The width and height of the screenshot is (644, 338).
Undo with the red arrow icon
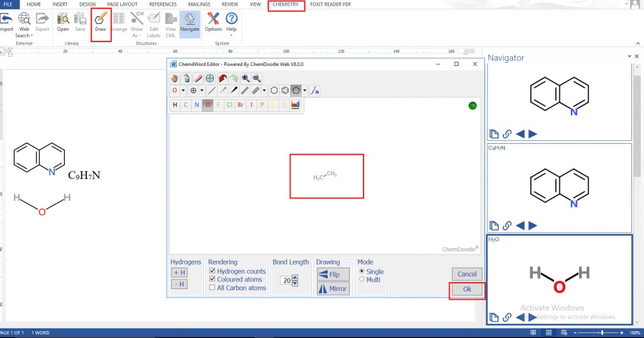[x=222, y=78]
